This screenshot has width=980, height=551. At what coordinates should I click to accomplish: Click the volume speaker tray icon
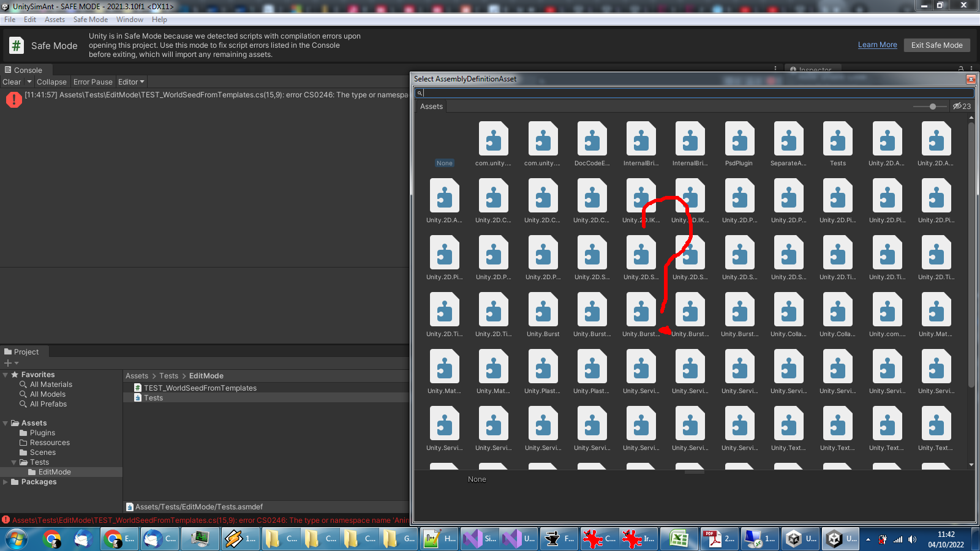(x=912, y=539)
